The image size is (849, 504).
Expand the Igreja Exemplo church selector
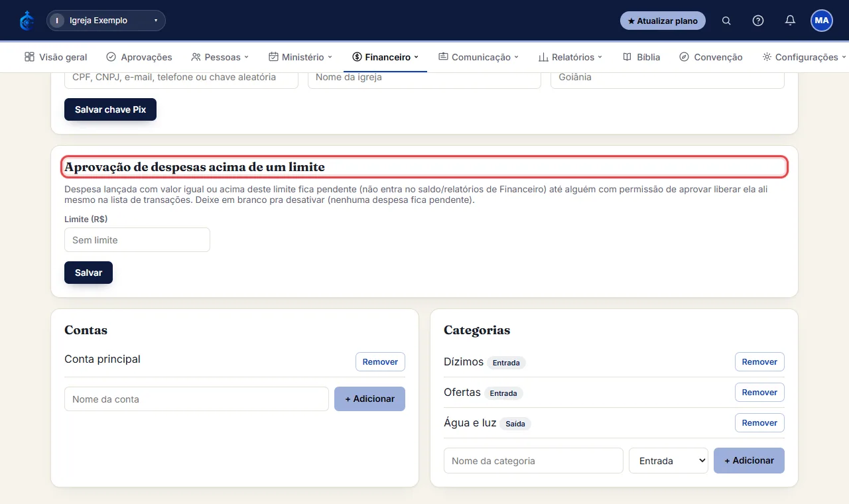coord(106,21)
